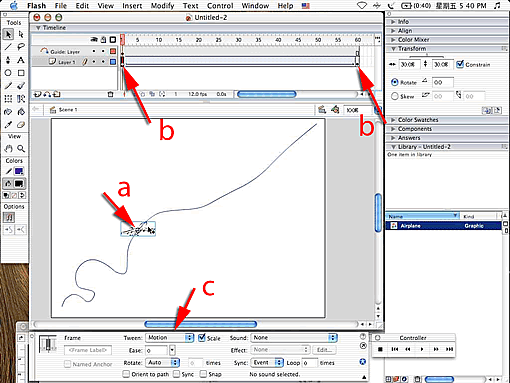Toggle the Constrain checkbox in Transform

[460, 64]
